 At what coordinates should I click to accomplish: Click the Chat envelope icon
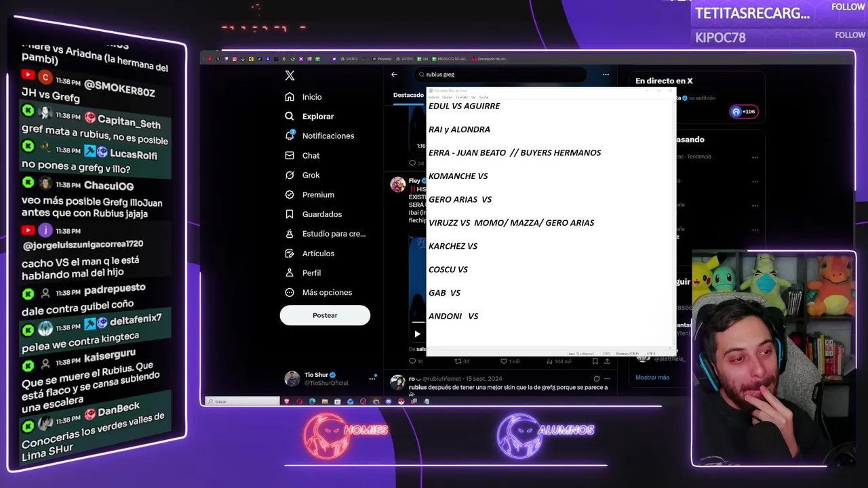[x=290, y=156]
